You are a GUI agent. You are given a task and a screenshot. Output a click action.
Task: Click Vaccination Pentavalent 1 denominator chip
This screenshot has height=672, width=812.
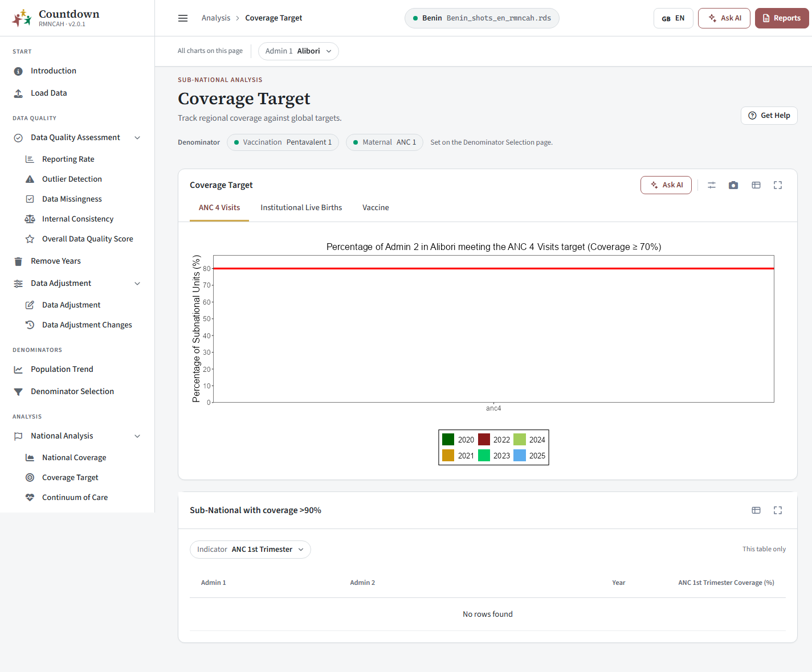283,142
